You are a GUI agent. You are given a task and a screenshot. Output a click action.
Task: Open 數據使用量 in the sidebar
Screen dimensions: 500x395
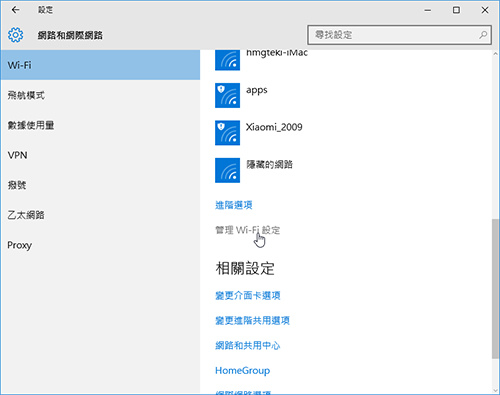[100, 125]
